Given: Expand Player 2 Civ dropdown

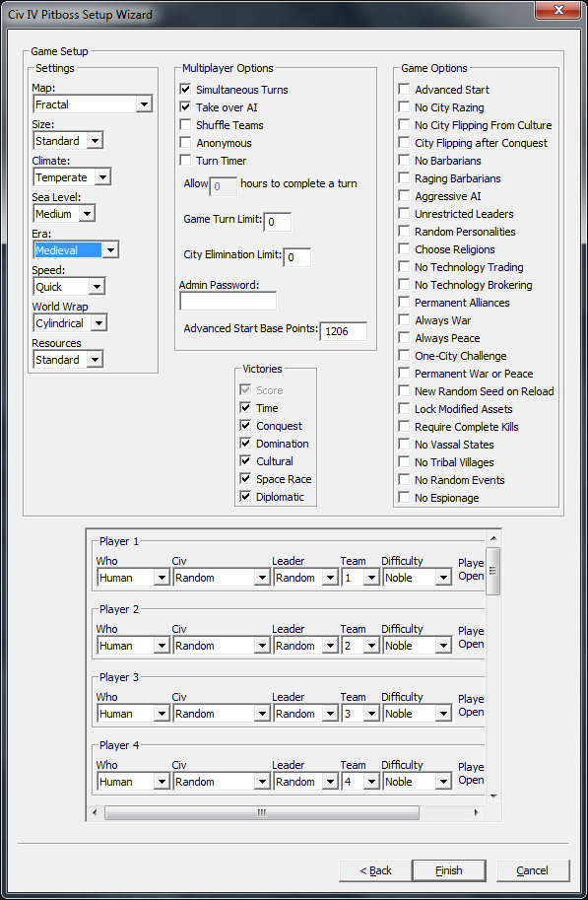Looking at the screenshot, I should pos(222,646).
